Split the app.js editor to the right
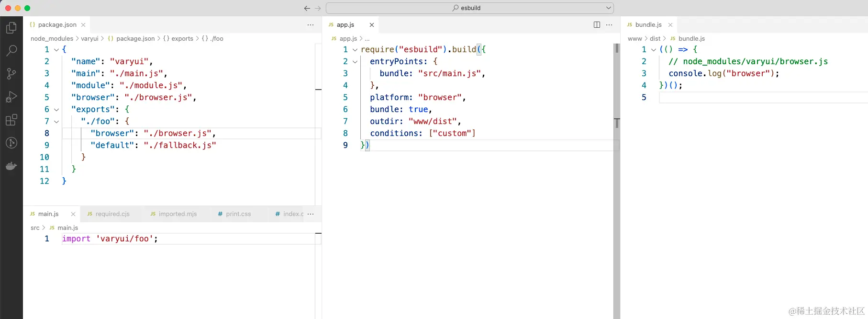The width and height of the screenshot is (868, 319). pos(597,25)
